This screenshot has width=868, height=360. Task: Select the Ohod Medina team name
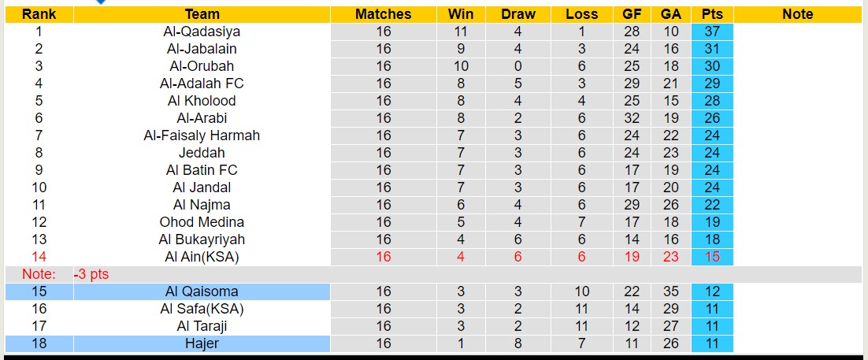click(202, 222)
